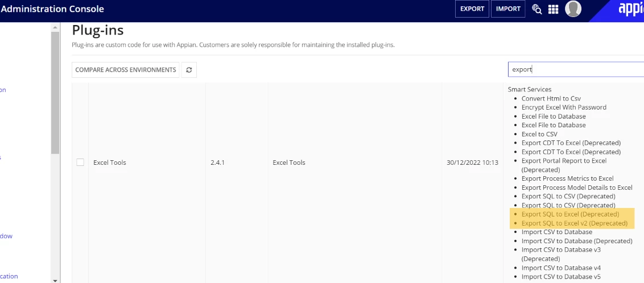
Task: Click the 'Plug-ins' page heading
Action: pyautogui.click(x=98, y=30)
